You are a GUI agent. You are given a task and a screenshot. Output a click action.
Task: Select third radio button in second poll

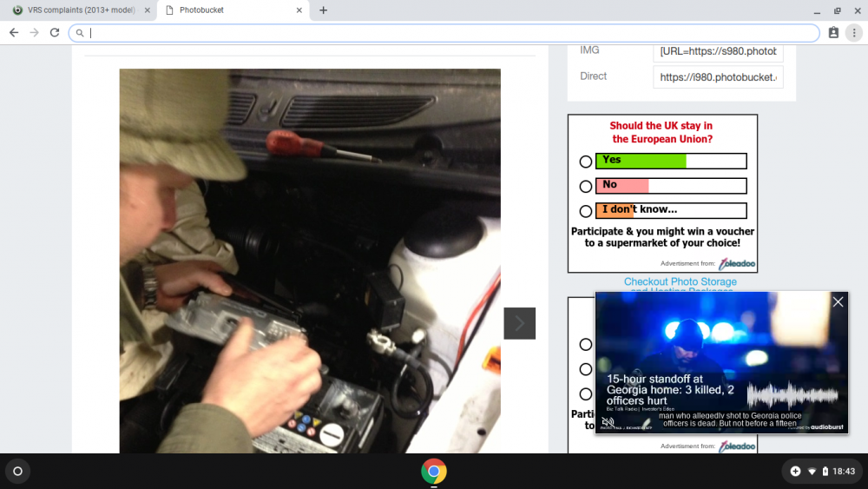[x=586, y=394]
